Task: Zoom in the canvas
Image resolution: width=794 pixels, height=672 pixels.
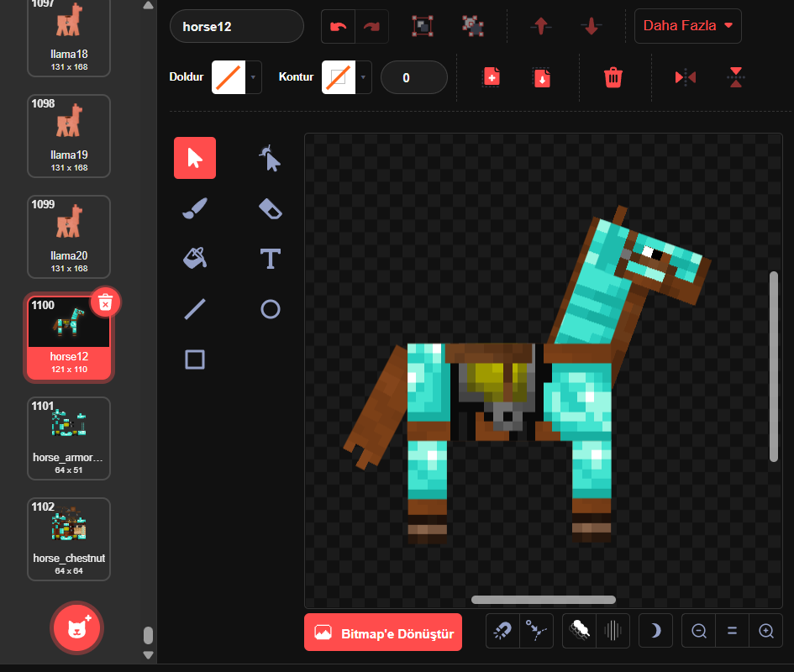Action: [765, 631]
